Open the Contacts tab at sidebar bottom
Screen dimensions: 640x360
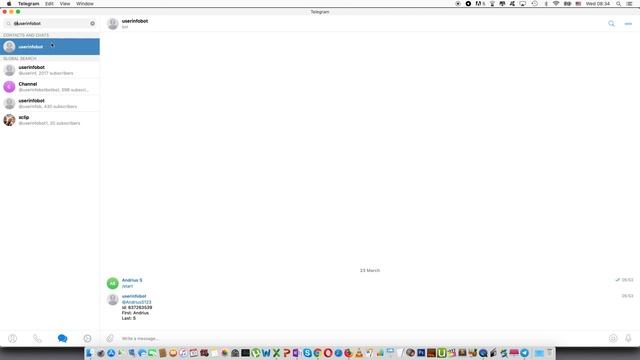point(13,338)
